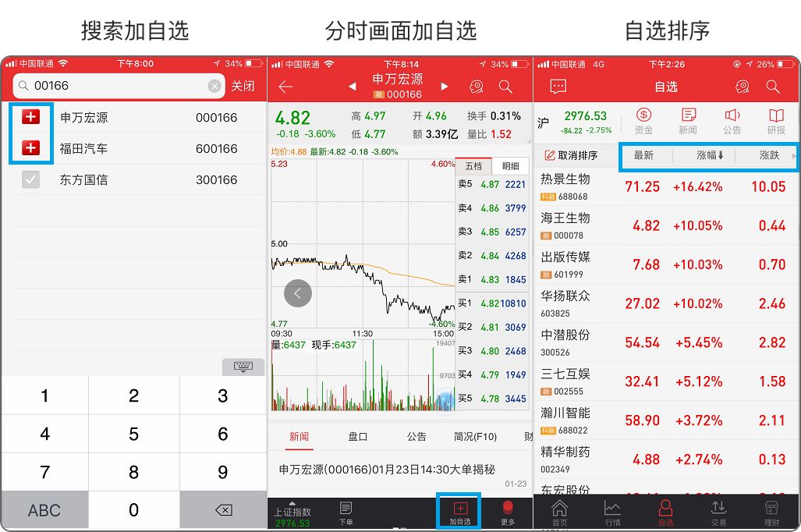
Task: Expand the 上证指数 bar at the bottom
Action: (292, 513)
